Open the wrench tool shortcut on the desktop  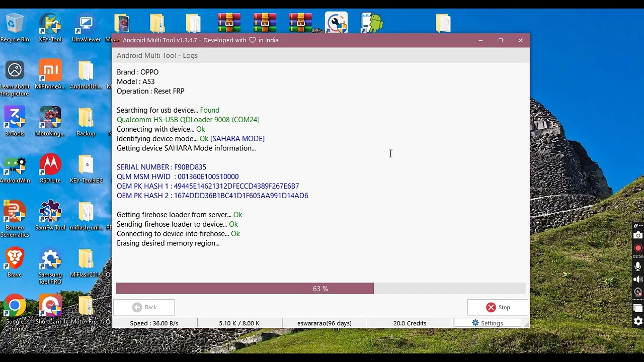[336, 23]
